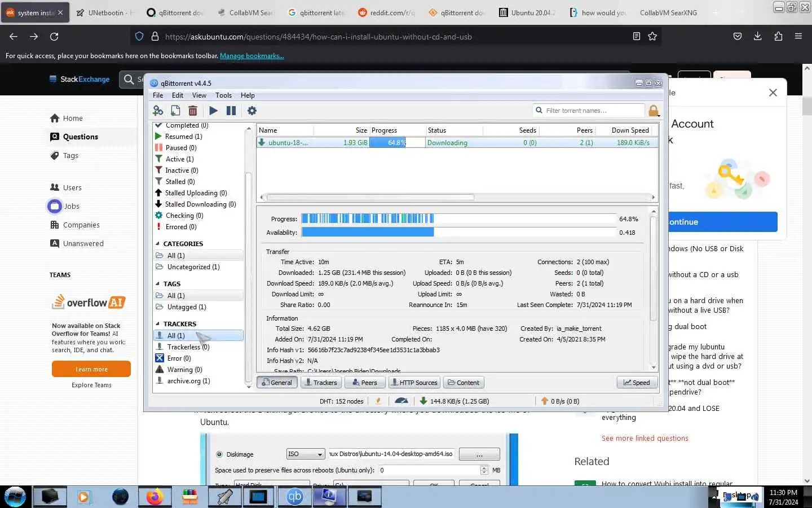
Task: Open Edit menu in qBittorrent
Action: [178, 95]
